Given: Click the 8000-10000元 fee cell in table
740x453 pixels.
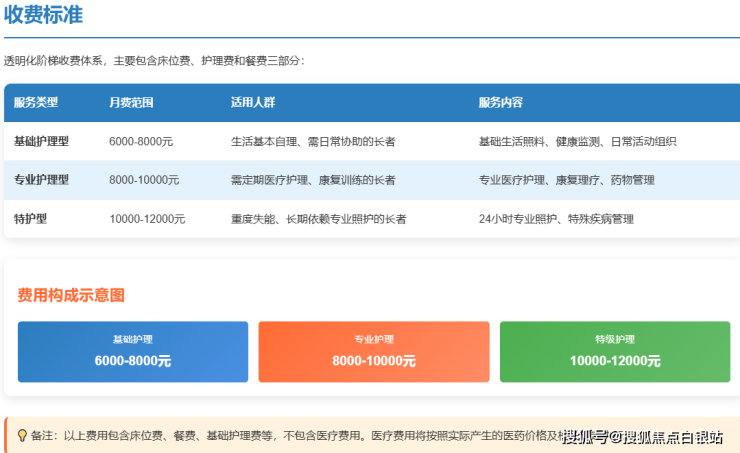Looking at the screenshot, I should (144, 180).
